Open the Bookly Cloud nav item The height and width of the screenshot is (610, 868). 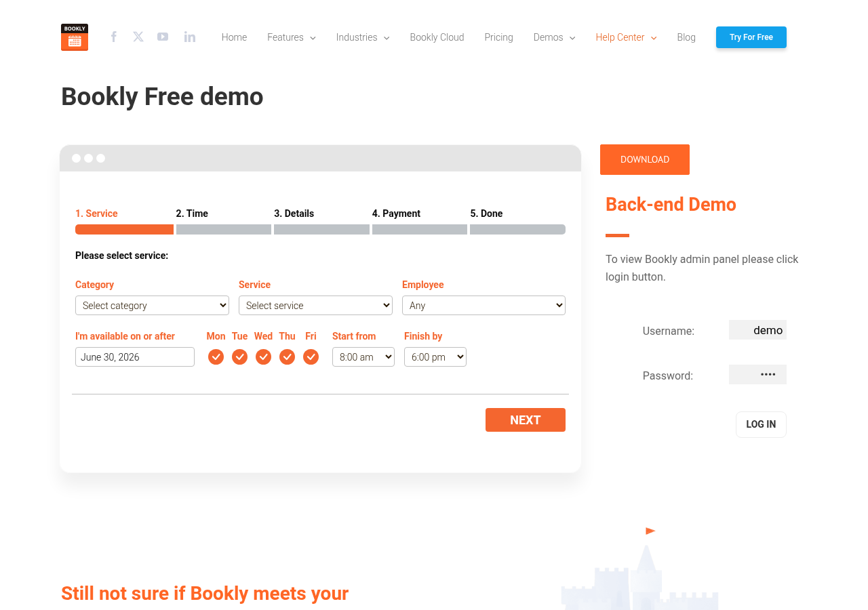tap(437, 37)
